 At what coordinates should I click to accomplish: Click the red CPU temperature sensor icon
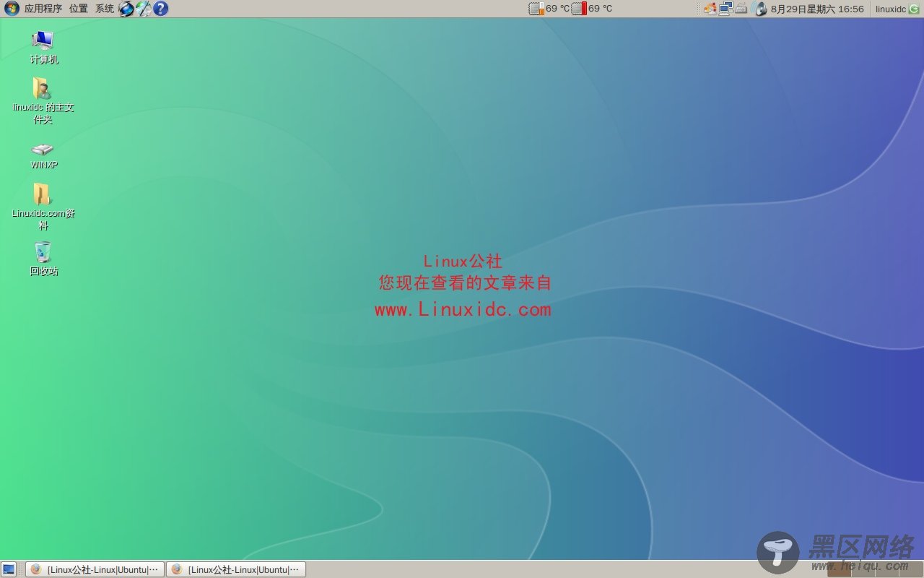(579, 9)
